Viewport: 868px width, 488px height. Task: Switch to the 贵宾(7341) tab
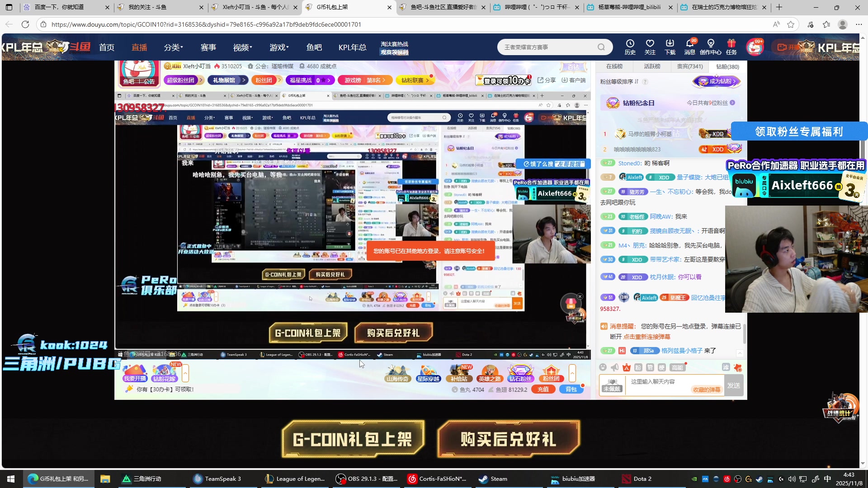(689, 66)
